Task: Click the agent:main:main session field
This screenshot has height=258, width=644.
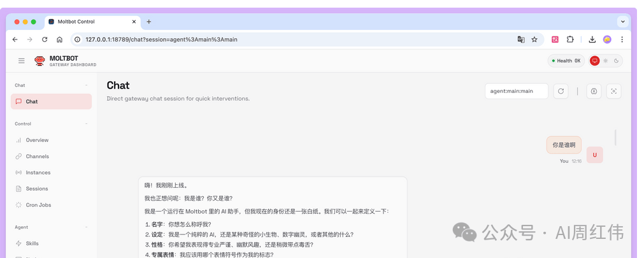Action: coord(516,91)
